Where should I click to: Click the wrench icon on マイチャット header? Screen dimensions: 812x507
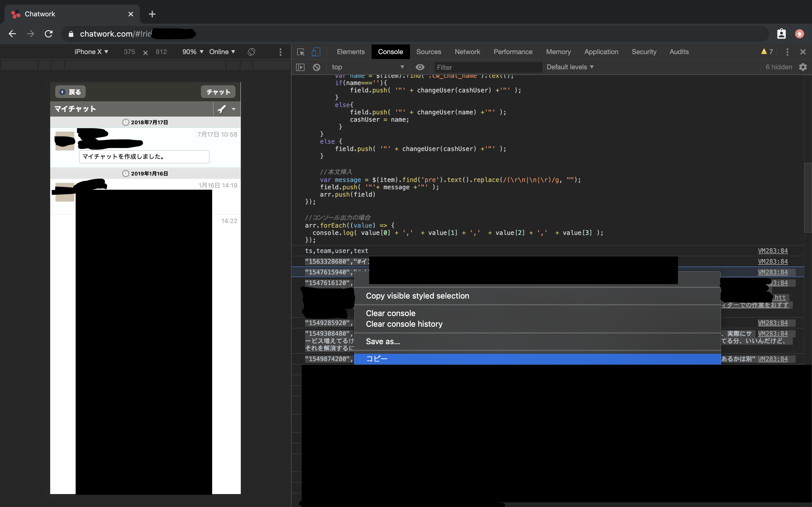222,109
